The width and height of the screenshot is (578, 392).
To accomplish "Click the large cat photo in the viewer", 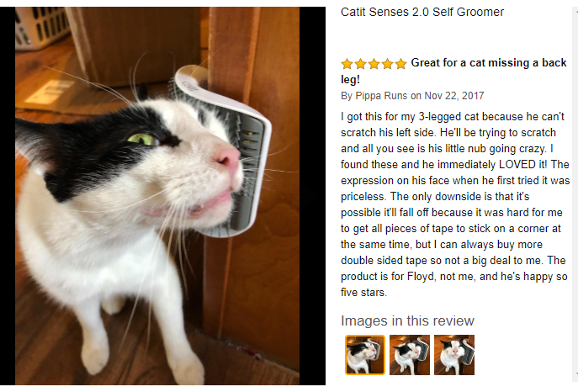I will (x=157, y=196).
